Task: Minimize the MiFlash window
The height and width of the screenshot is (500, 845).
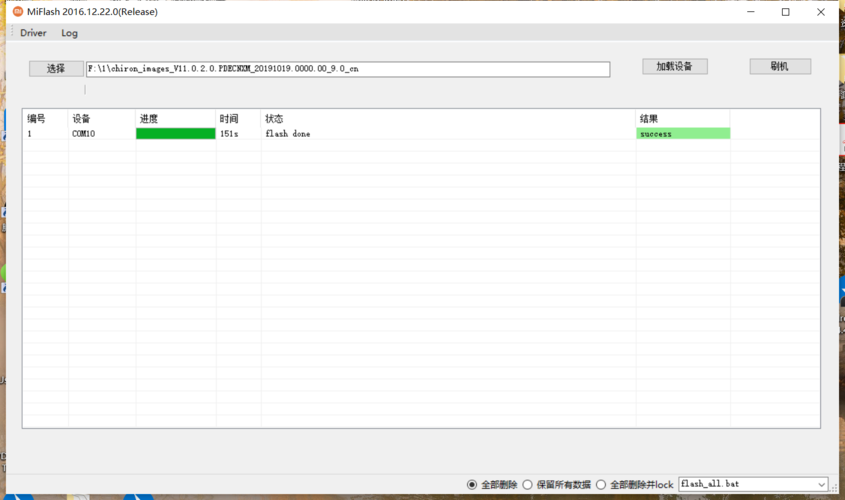Action: point(751,11)
